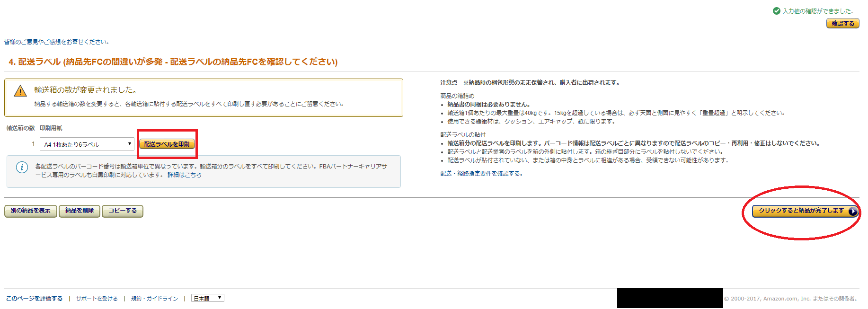Click the 納品を削除 button

(x=80, y=211)
